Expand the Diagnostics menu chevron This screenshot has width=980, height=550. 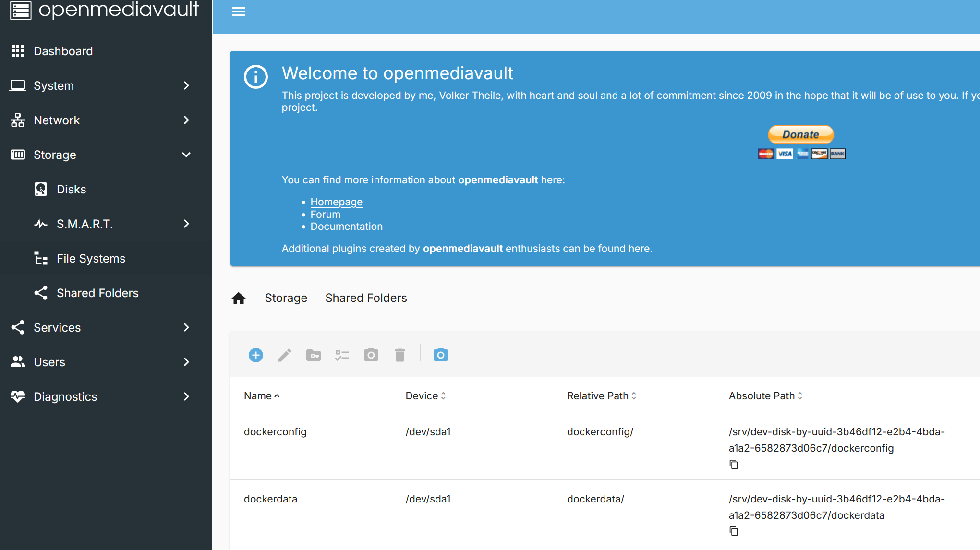point(186,396)
